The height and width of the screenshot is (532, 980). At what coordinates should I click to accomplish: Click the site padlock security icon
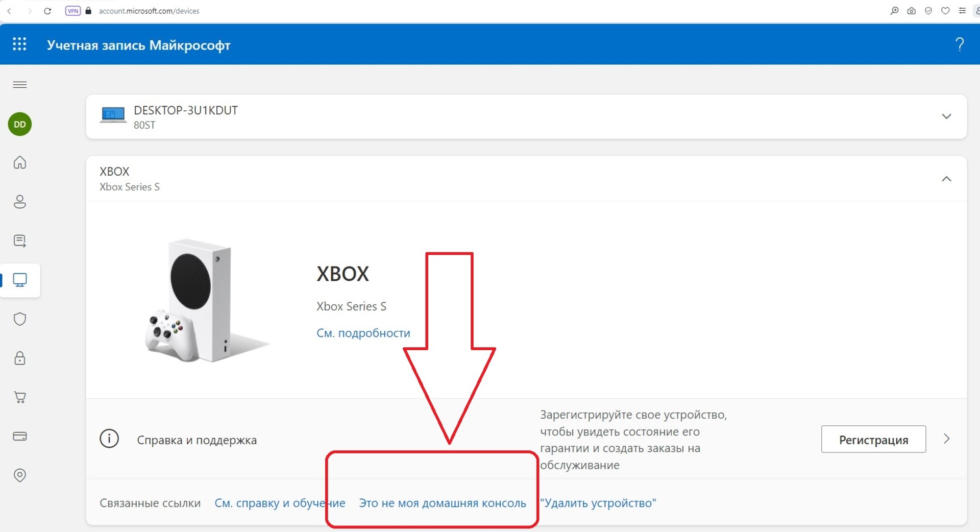[x=89, y=11]
